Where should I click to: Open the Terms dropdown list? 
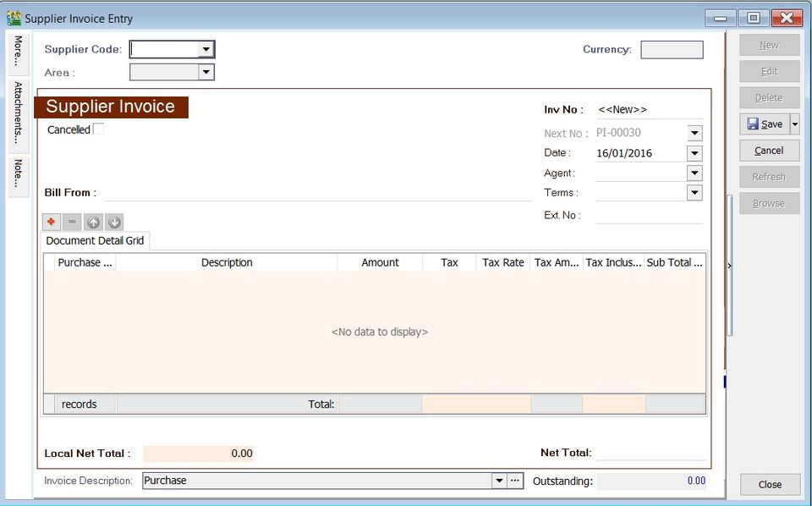694,193
